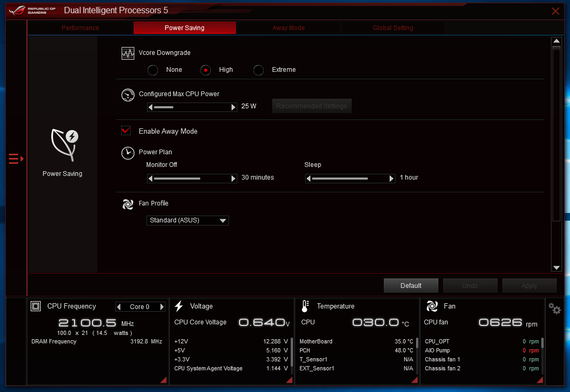Expand the Temperature panel corner triangle
This screenshot has width=570, height=392.
click(x=415, y=380)
